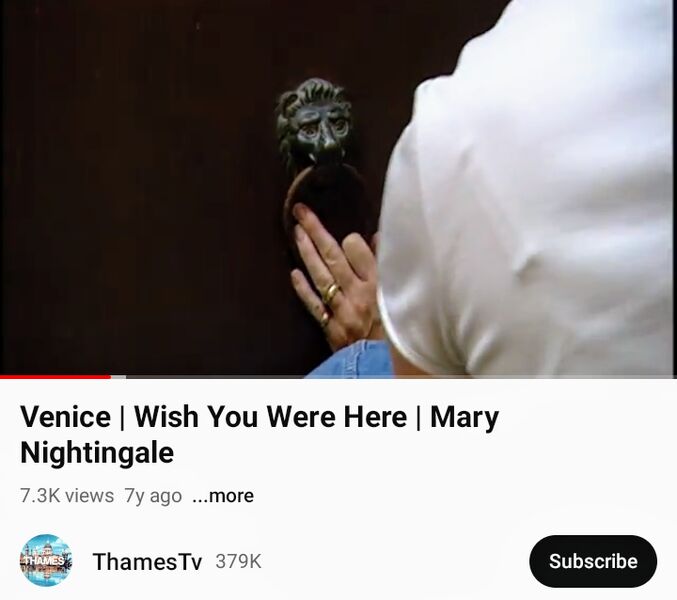Subscribe to the ThamesTv channel
This screenshot has height=600, width=677.
pos(593,561)
